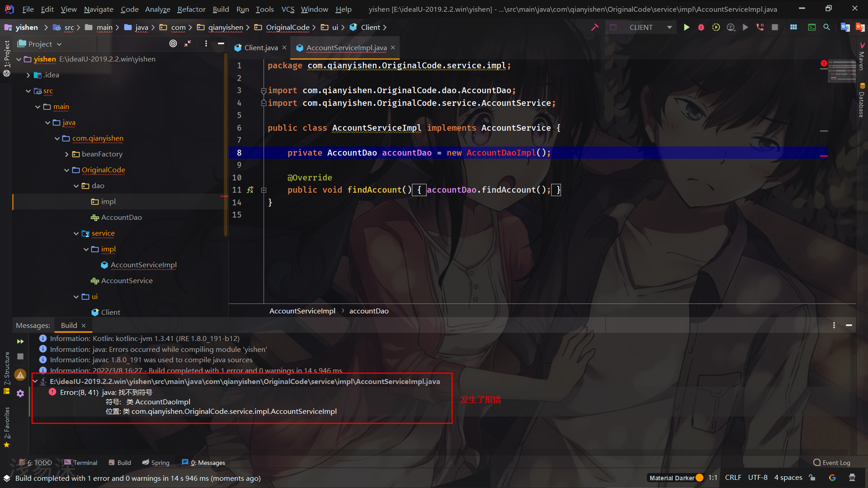Collapse the OriginalCode package
This screenshot has height=488, width=868.
pos(66,170)
